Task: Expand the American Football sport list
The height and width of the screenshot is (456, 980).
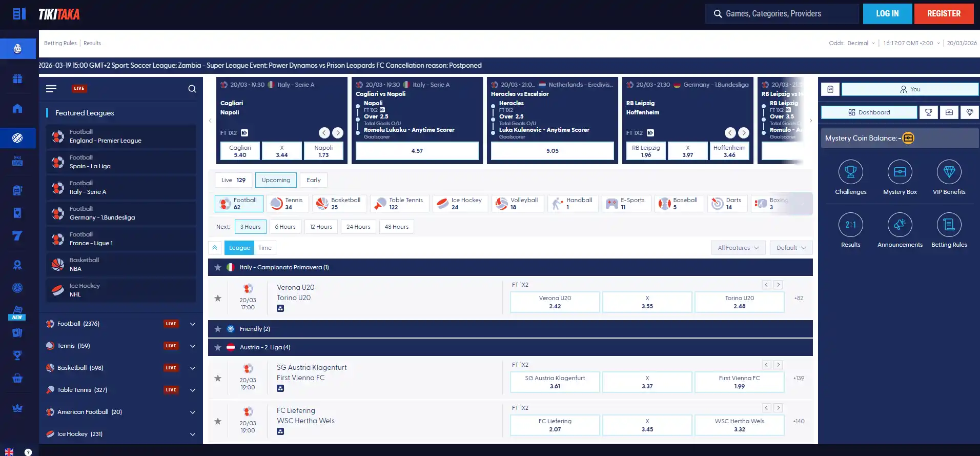Action: (193, 412)
